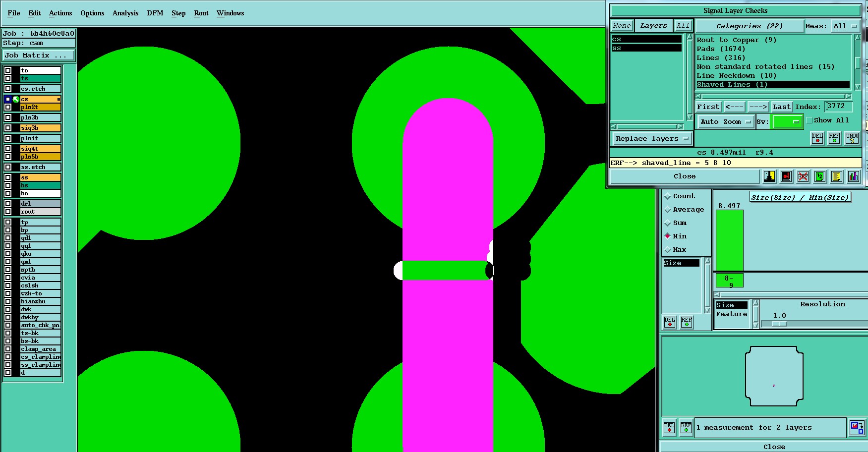Click the green numbered page icon
Image resolution: width=868 pixels, height=452 pixels.
(x=820, y=176)
